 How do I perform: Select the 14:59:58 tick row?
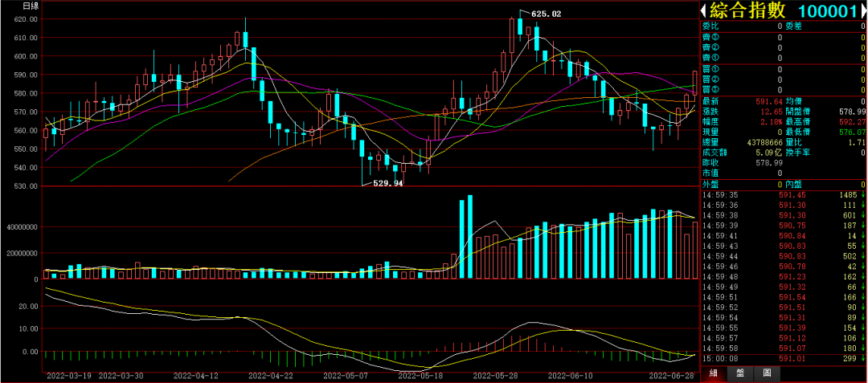784,348
